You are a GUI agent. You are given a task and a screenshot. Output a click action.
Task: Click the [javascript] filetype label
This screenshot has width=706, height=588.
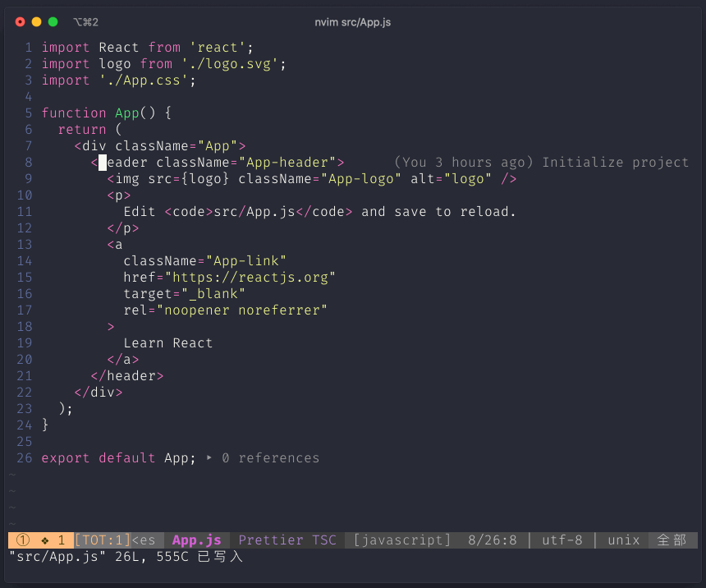(x=402, y=540)
